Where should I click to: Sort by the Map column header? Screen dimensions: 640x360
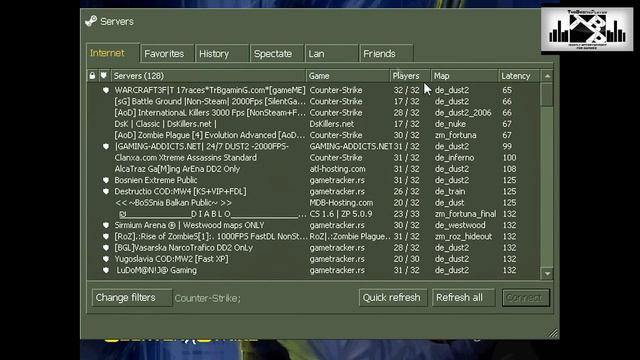tap(465, 76)
